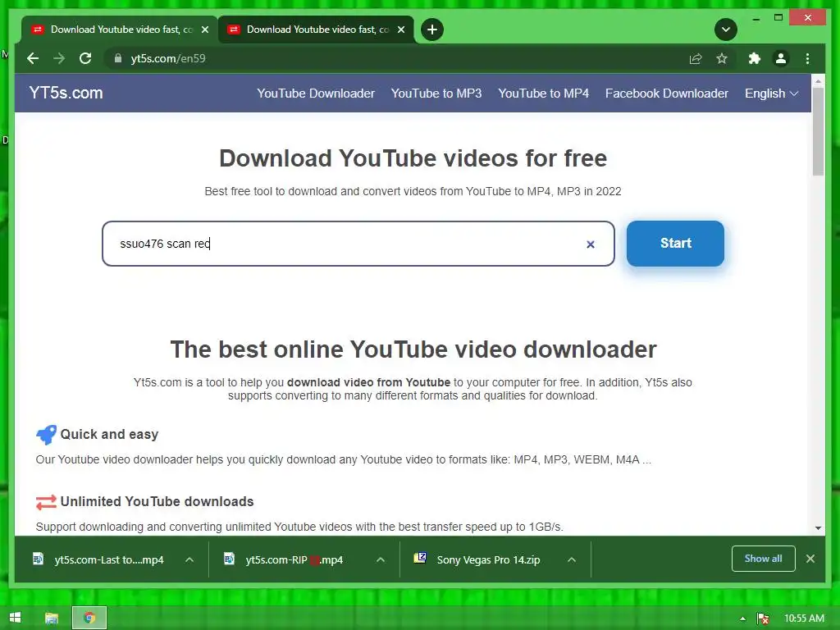Open Windows Start menu
Screen dimensions: 840x630
[x=15, y=618]
